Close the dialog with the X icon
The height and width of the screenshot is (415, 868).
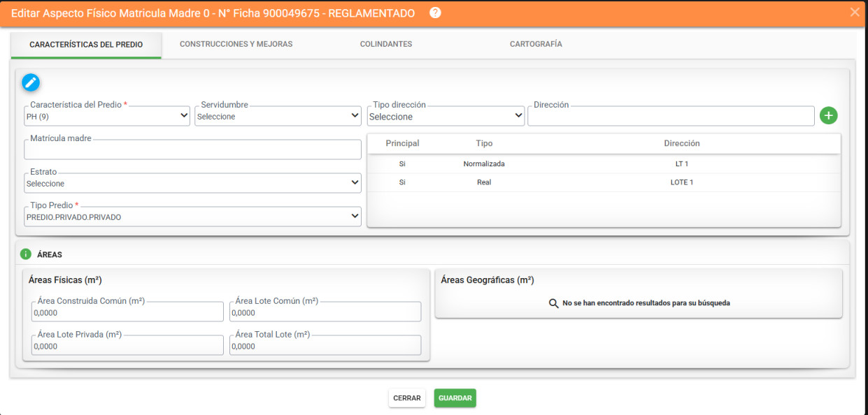(854, 12)
